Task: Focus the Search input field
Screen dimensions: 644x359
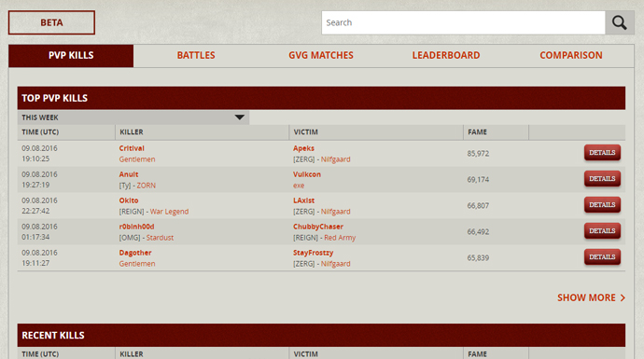Action: (463, 22)
